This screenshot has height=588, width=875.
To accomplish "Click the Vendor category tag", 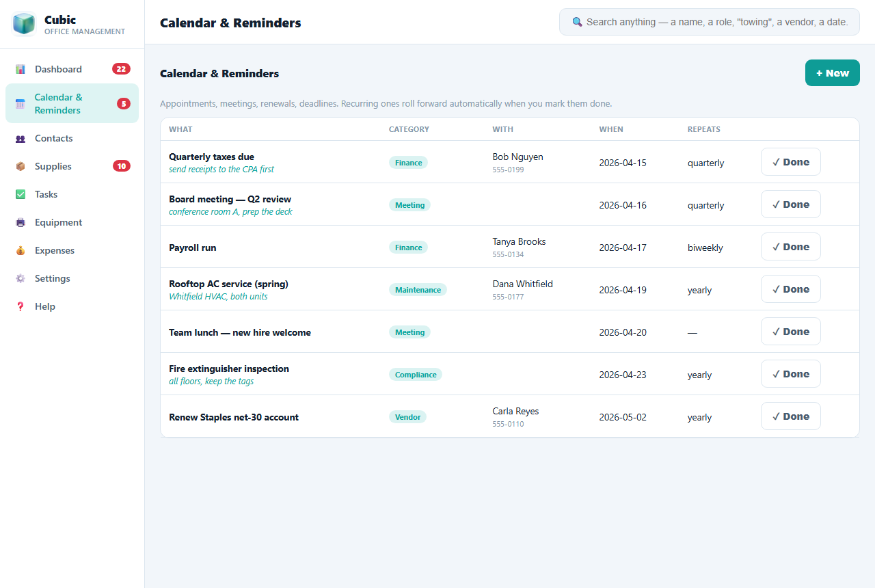I will (407, 417).
